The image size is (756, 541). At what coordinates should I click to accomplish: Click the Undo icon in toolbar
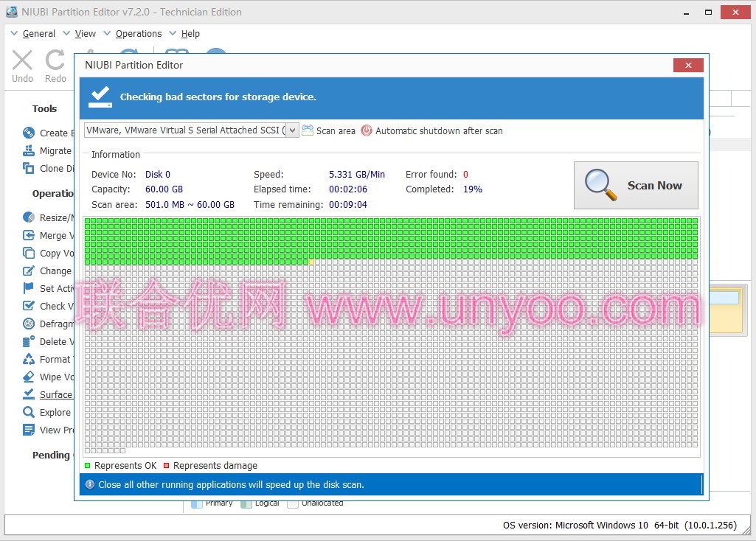pos(22,60)
